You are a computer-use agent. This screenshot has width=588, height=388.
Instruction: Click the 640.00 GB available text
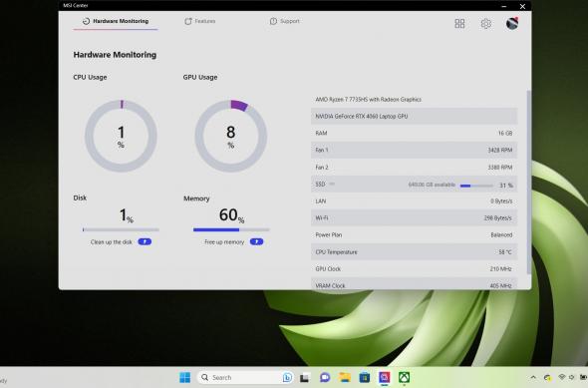[432, 185]
